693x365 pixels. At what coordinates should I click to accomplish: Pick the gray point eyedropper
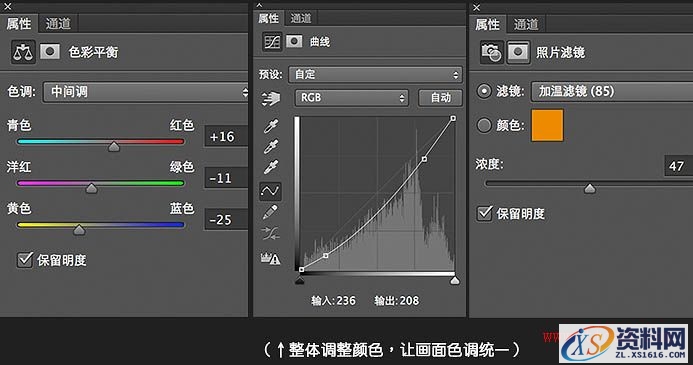click(270, 146)
